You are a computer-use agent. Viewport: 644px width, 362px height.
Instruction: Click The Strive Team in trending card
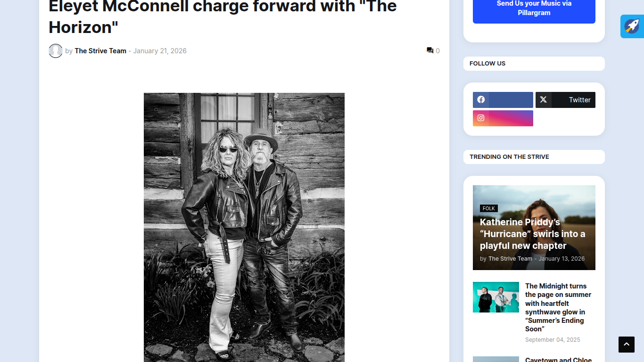(x=510, y=259)
